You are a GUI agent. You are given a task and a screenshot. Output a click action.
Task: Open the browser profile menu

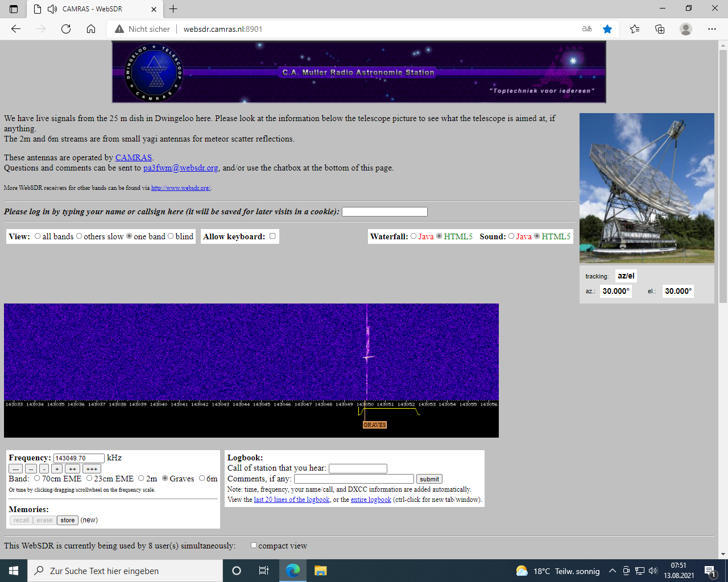coord(686,29)
